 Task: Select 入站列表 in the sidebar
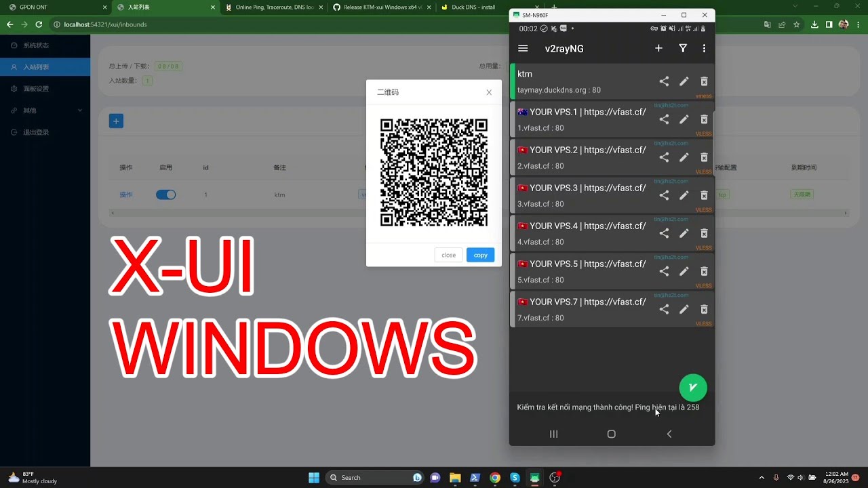(45, 67)
